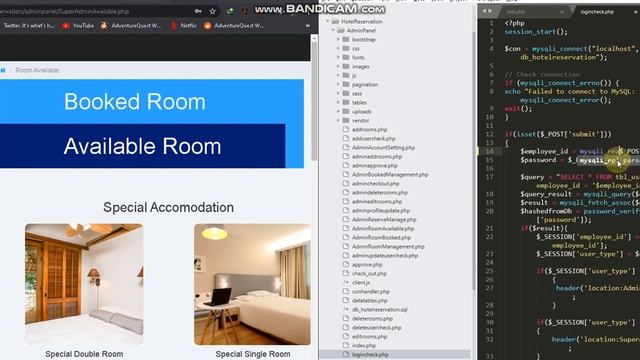Open the Twitter bookmark

coord(28,25)
